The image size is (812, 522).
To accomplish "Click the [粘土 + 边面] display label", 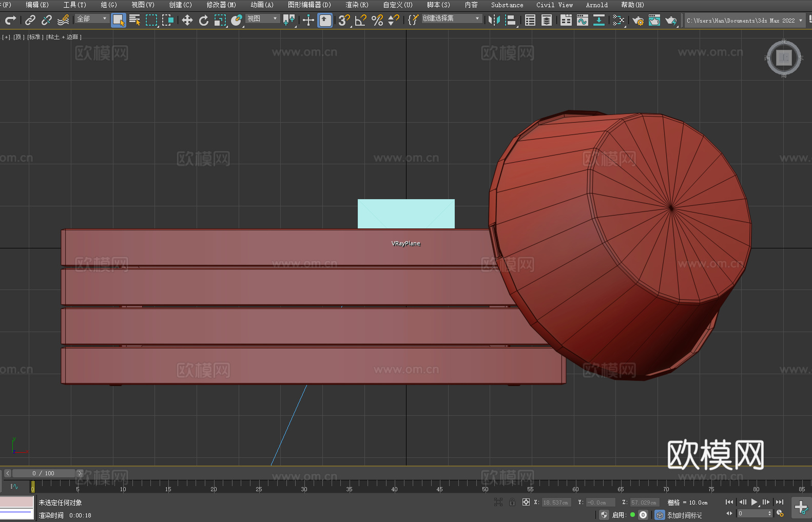I will tap(64, 37).
